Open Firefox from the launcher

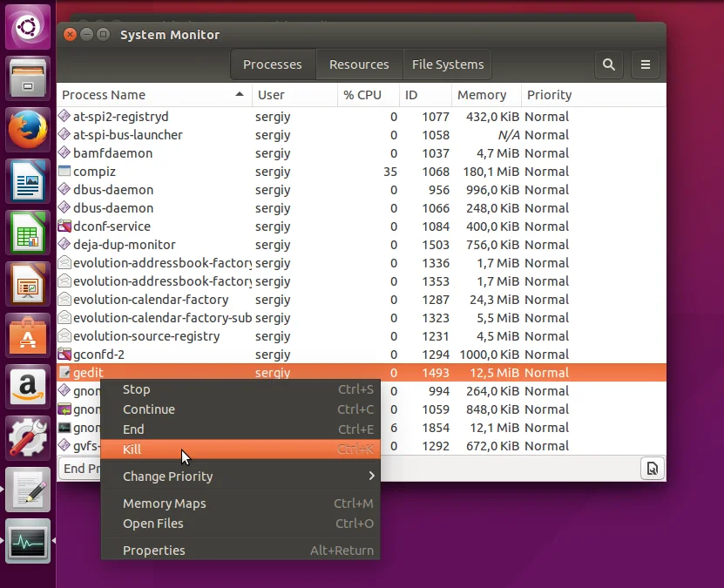[28, 132]
